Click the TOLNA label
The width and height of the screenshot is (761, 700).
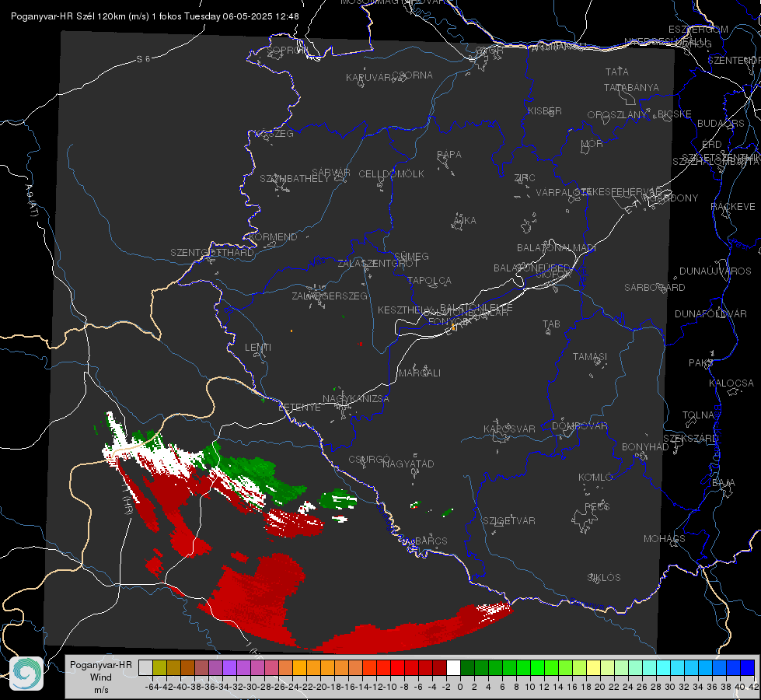(x=698, y=415)
